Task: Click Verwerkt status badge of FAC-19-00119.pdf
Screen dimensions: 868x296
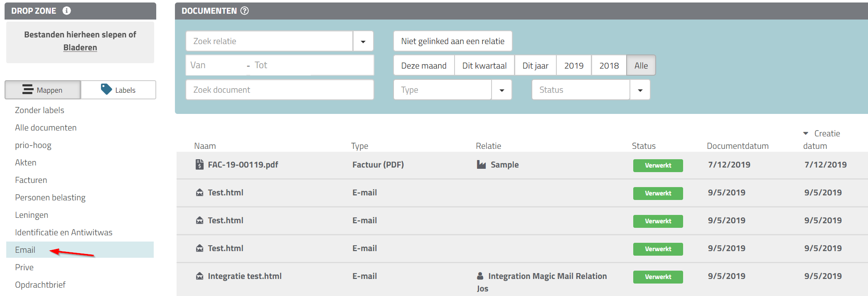Action: [x=658, y=165]
